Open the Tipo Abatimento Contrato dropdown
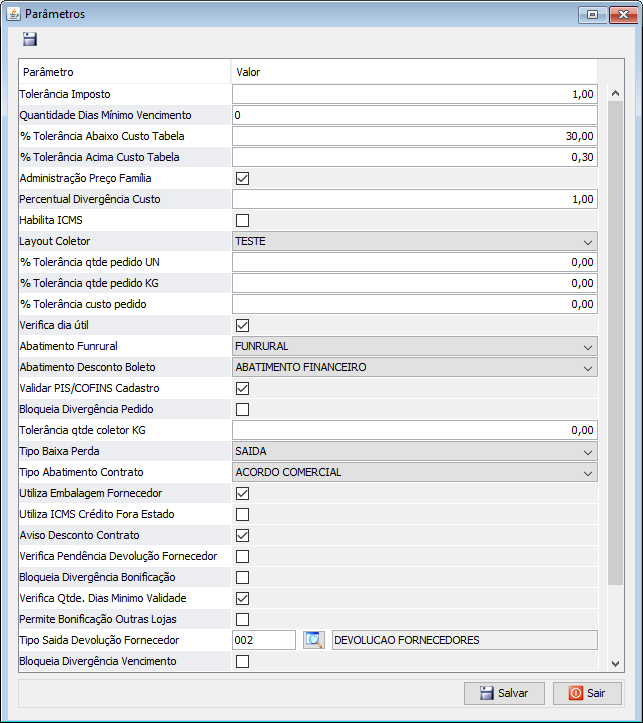 (415, 472)
